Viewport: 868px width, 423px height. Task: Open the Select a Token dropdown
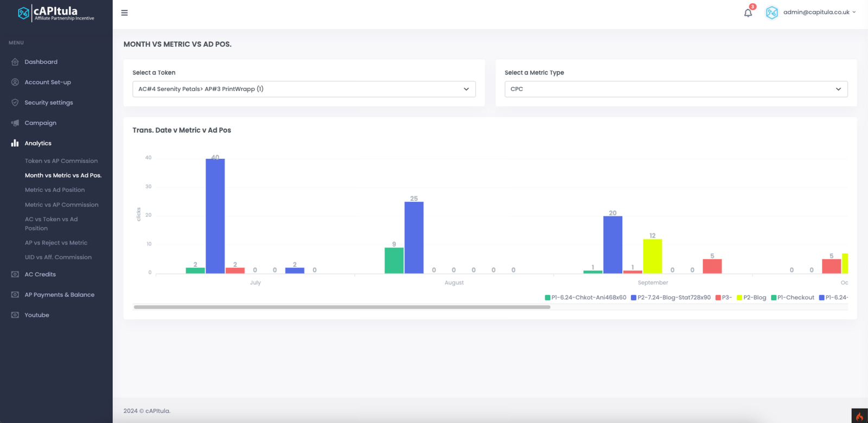click(x=304, y=89)
